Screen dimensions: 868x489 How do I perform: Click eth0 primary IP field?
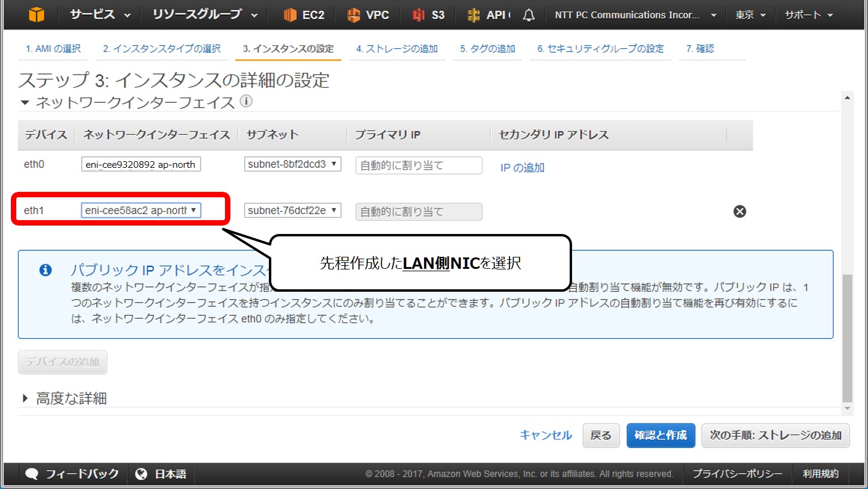point(419,165)
